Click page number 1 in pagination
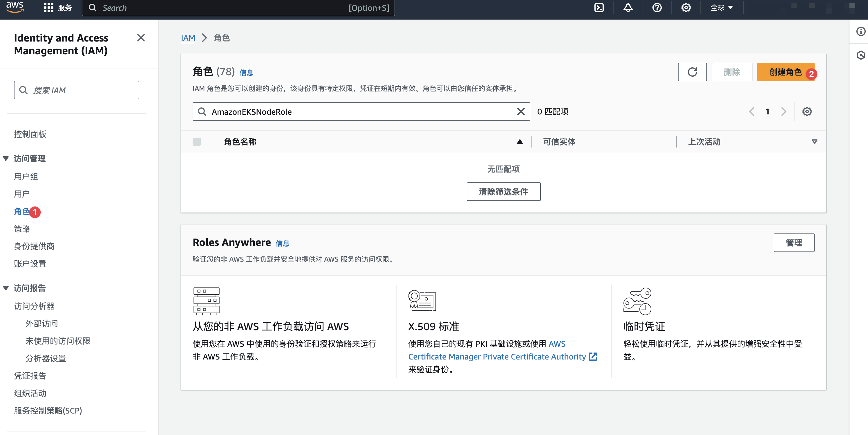868x435 pixels. 767,112
